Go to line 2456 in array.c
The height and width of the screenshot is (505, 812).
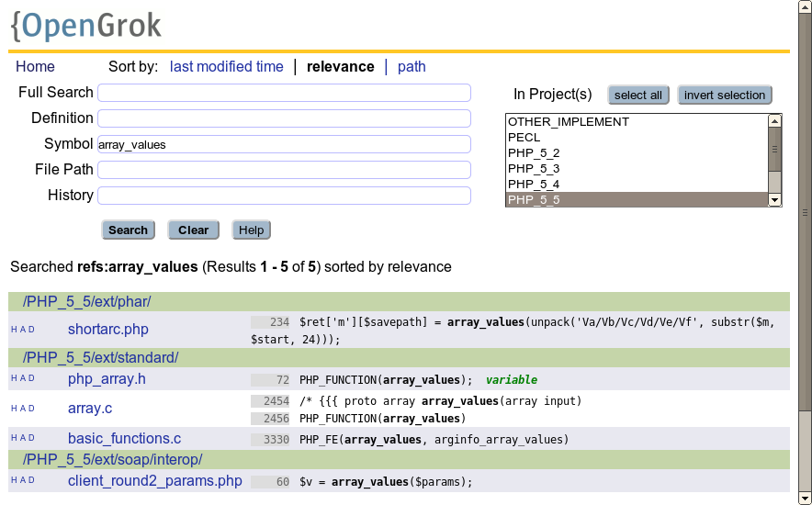270,419
